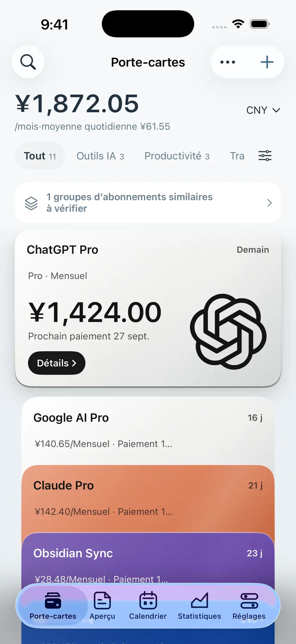Expand the similar subscriptions group chevron

click(x=270, y=203)
